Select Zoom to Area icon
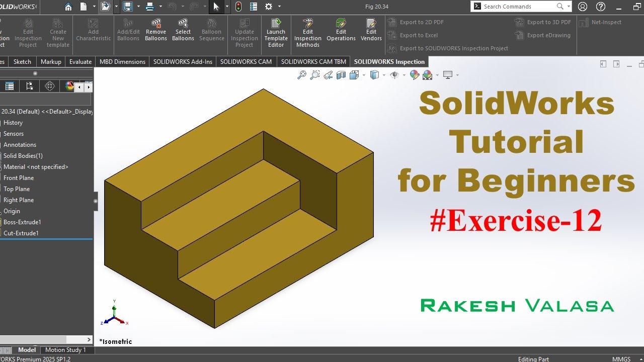644x362 pixels. click(315, 75)
